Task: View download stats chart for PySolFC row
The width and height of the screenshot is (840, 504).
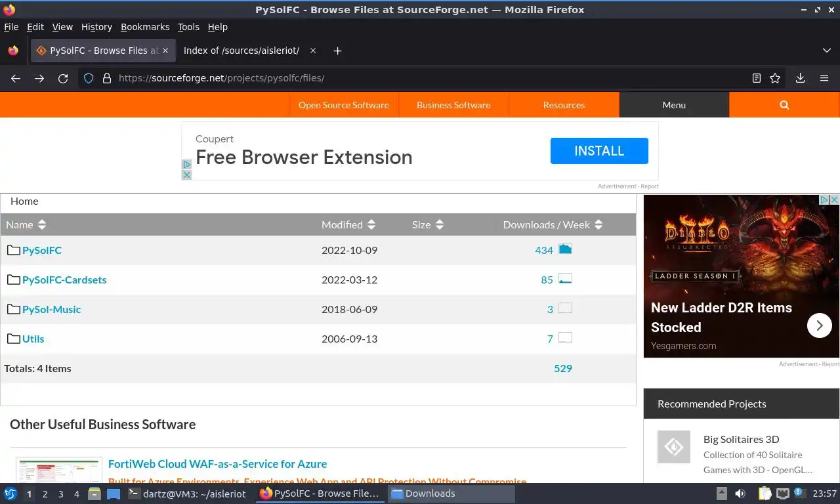Action: pos(565,249)
